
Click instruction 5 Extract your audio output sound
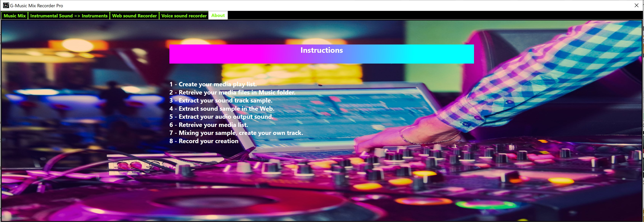click(221, 117)
